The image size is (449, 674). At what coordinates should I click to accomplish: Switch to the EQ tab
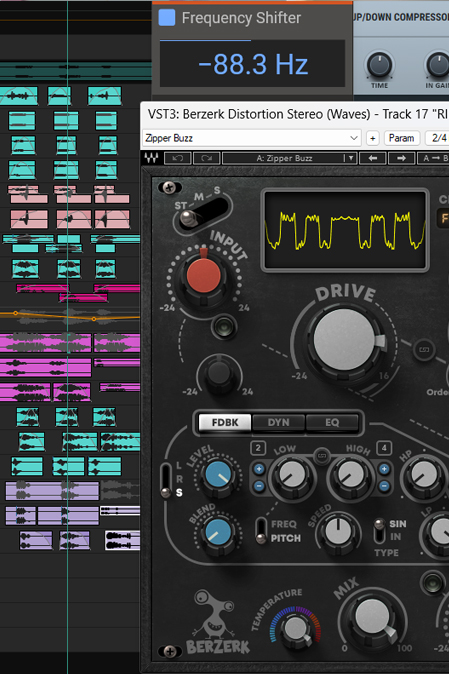click(332, 422)
